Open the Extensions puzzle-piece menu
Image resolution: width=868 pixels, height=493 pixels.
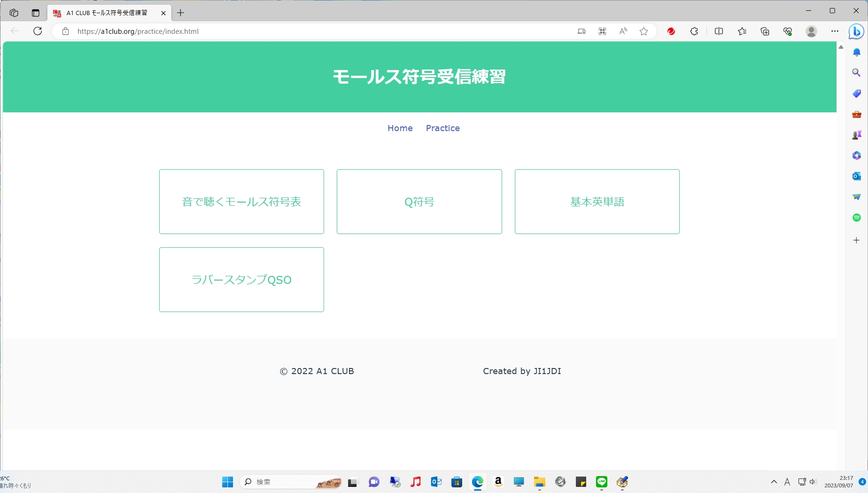click(694, 31)
